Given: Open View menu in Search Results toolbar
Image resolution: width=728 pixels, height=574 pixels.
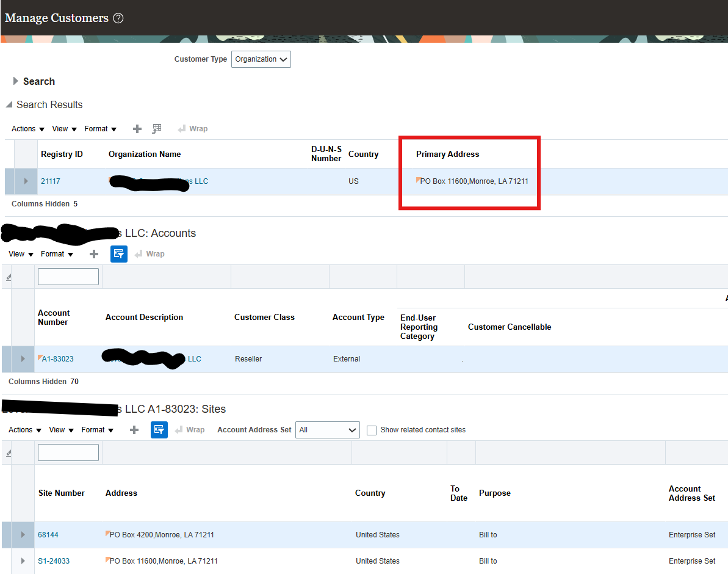Looking at the screenshot, I should (64, 129).
